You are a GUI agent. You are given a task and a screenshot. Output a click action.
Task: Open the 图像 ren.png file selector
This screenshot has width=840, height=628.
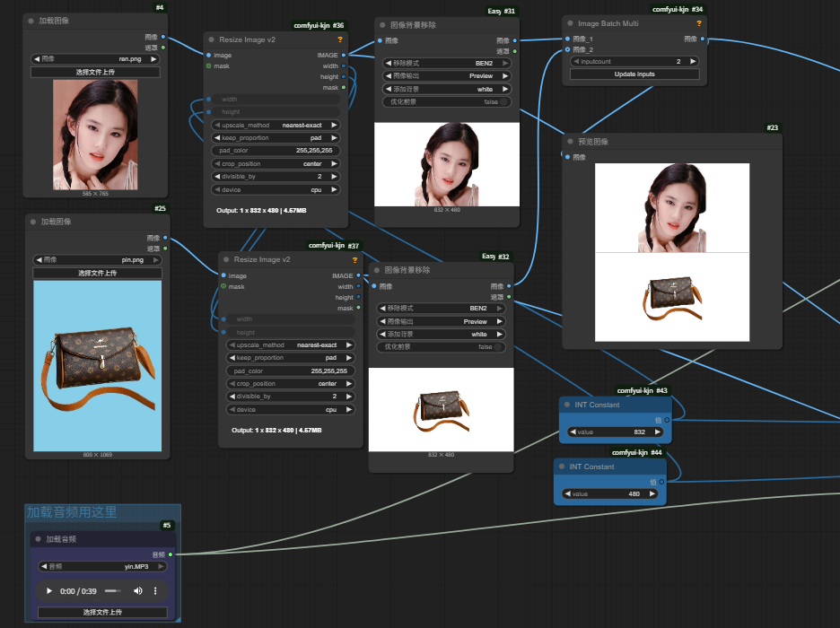(x=94, y=59)
